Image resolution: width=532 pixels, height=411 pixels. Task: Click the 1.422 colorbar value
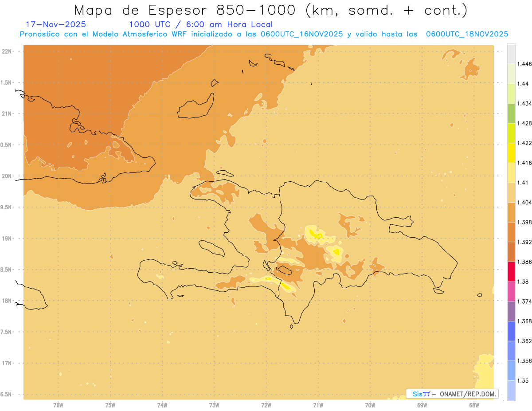[x=524, y=143]
